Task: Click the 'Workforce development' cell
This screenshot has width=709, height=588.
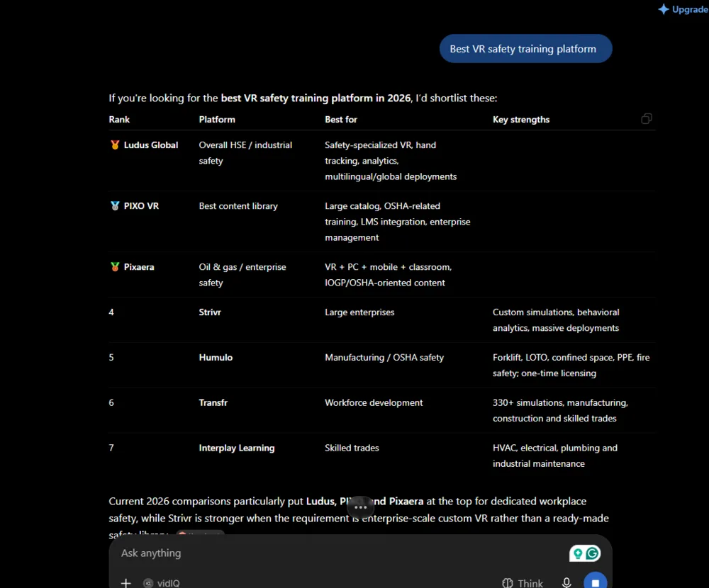Action: point(374,402)
